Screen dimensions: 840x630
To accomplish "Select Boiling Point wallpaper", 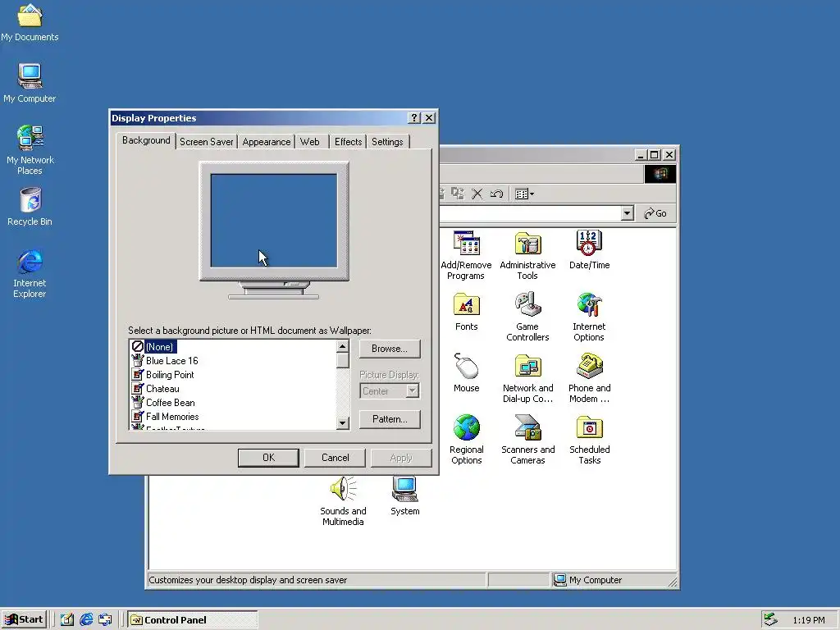I will click(170, 375).
